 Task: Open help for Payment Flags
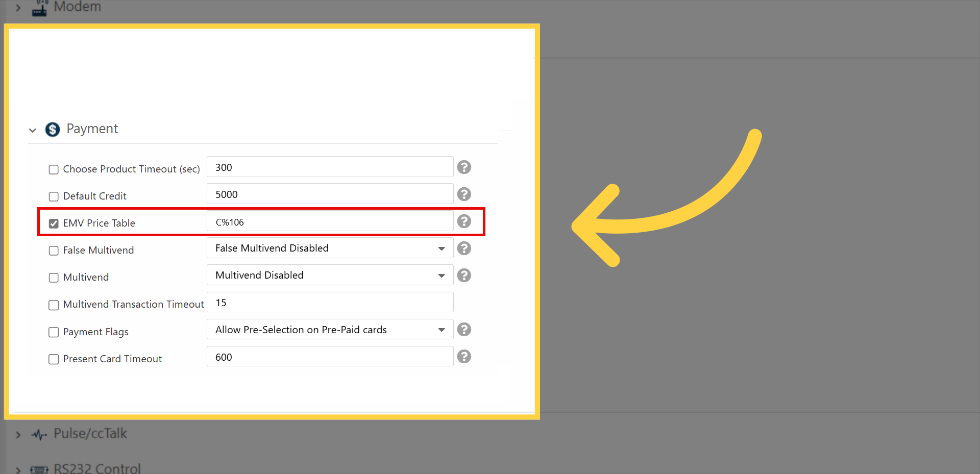463,330
